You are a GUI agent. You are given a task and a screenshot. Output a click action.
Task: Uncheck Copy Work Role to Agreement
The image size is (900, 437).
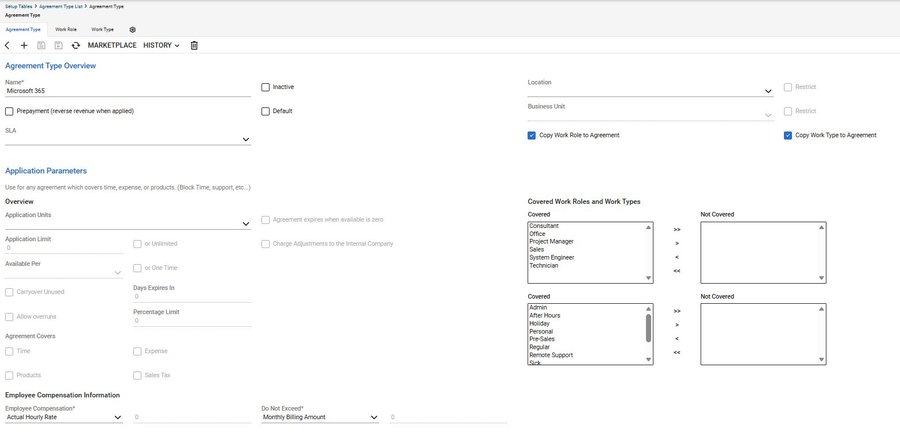coord(532,136)
